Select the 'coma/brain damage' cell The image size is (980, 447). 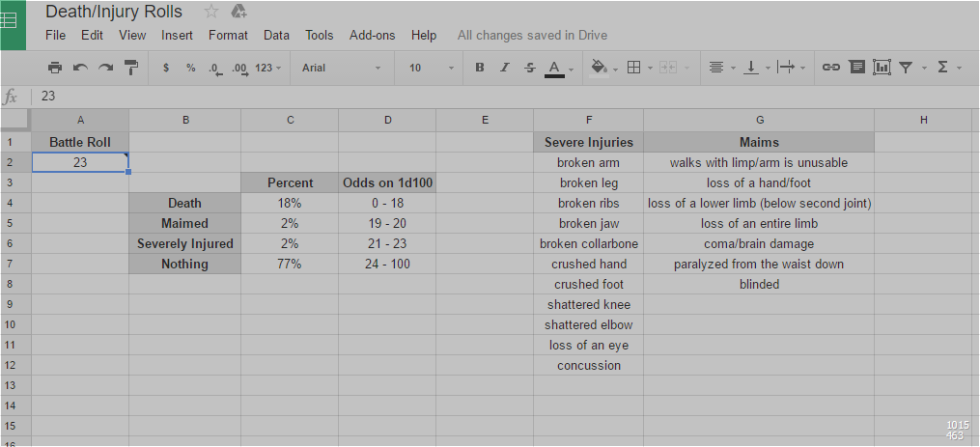(759, 244)
